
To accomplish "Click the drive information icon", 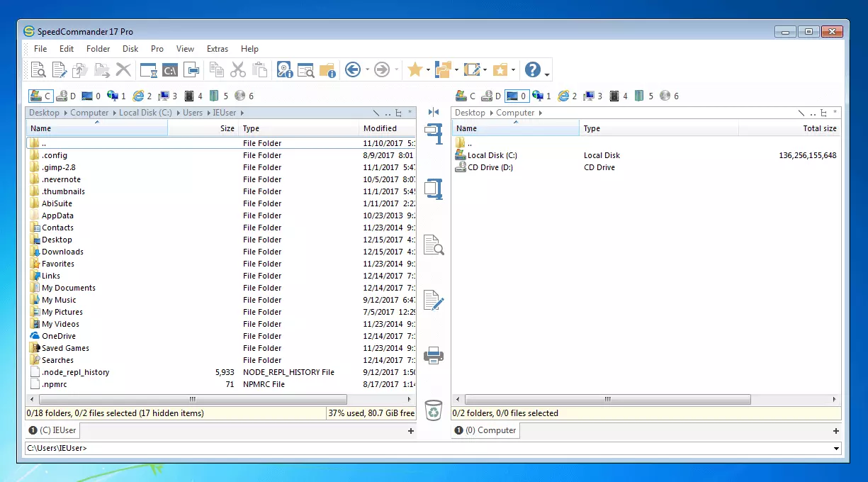I will coord(285,69).
